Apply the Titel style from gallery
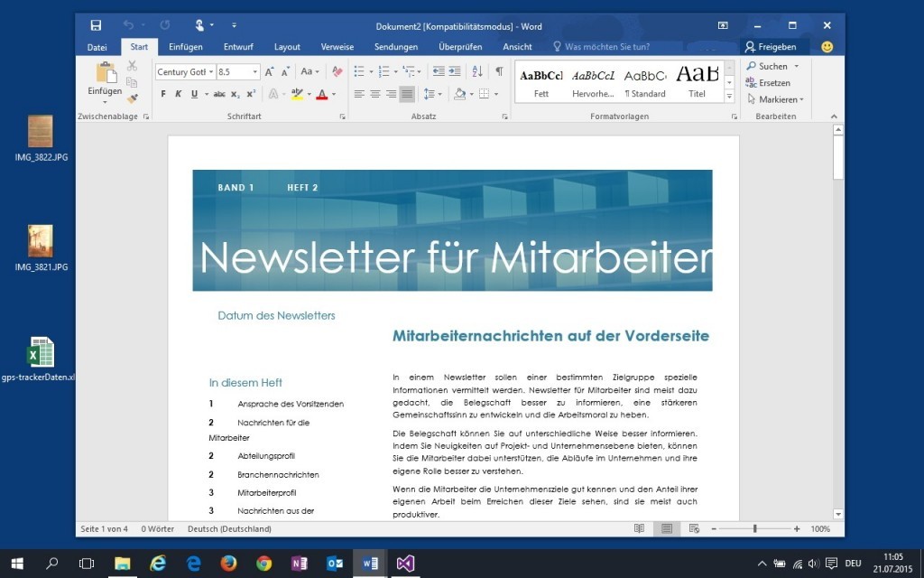Screen dimensions: 924x578 [x=697, y=81]
